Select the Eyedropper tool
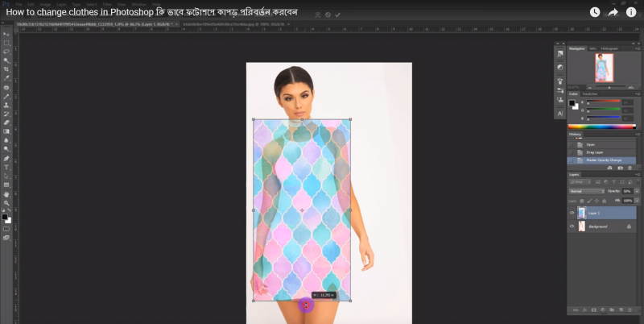Viewport: 644px width, 324px height. click(6, 78)
